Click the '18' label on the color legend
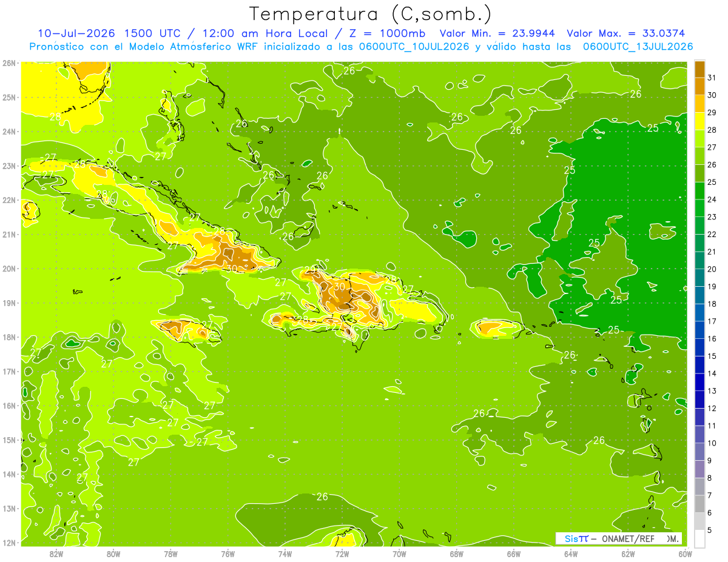This screenshot has width=728, height=562. [712, 304]
